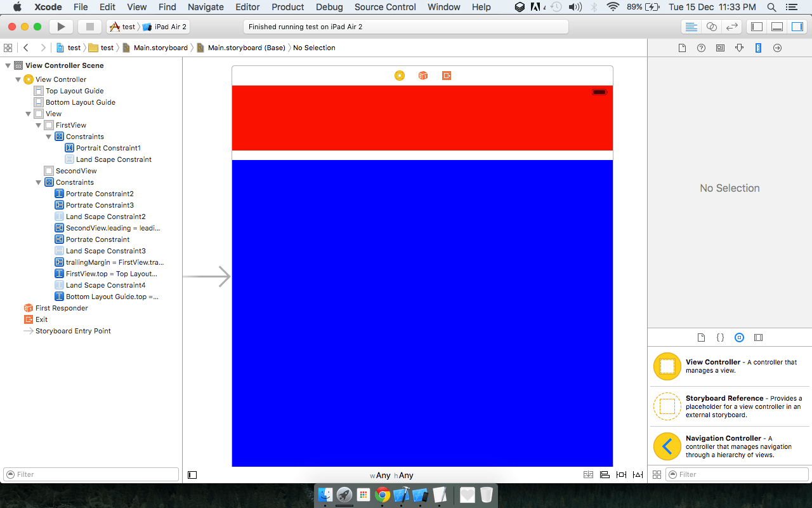812x508 pixels.
Task: Select the Land Scape Constraint item
Action: pos(108,159)
